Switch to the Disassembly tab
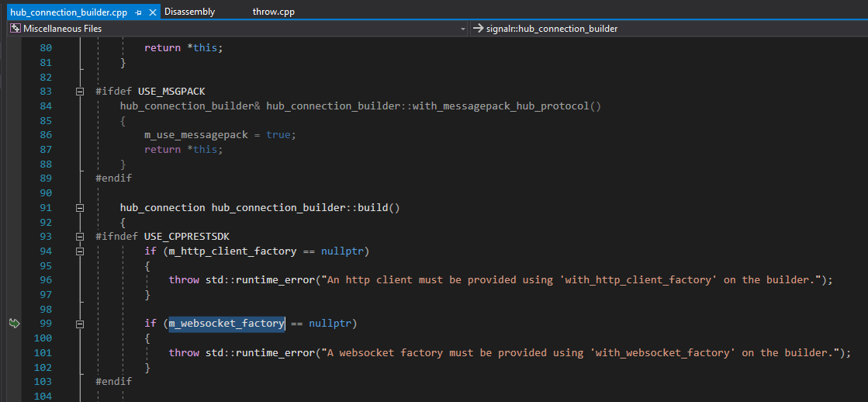Screen dimensions: 868x402 point(190,12)
